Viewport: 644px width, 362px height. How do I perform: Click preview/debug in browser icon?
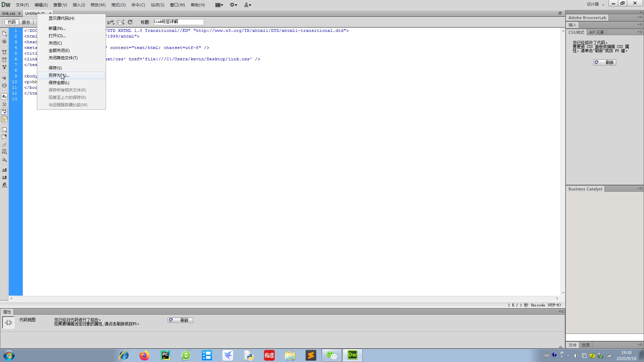(x=111, y=22)
